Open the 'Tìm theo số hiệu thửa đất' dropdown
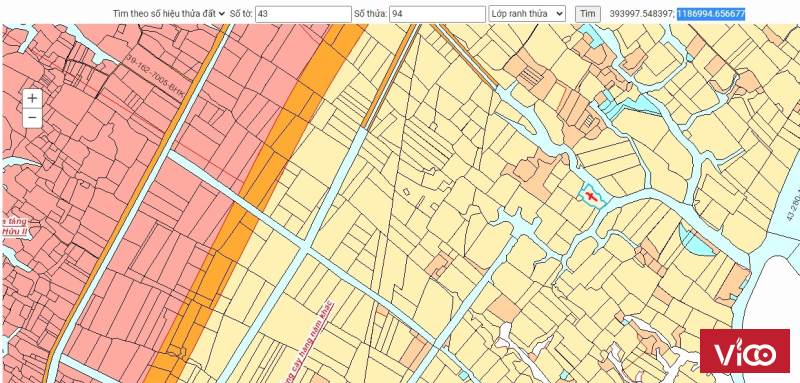800x383 pixels. [x=169, y=14]
